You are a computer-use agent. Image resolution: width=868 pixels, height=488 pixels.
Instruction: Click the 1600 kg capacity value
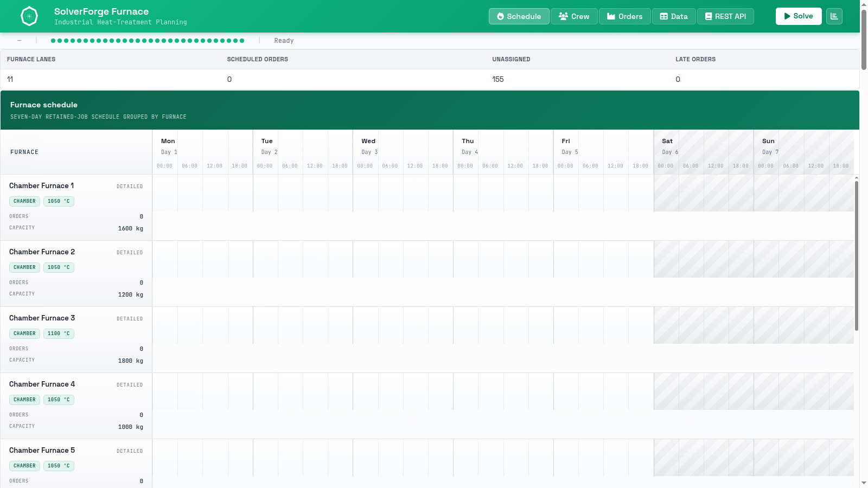131,228
